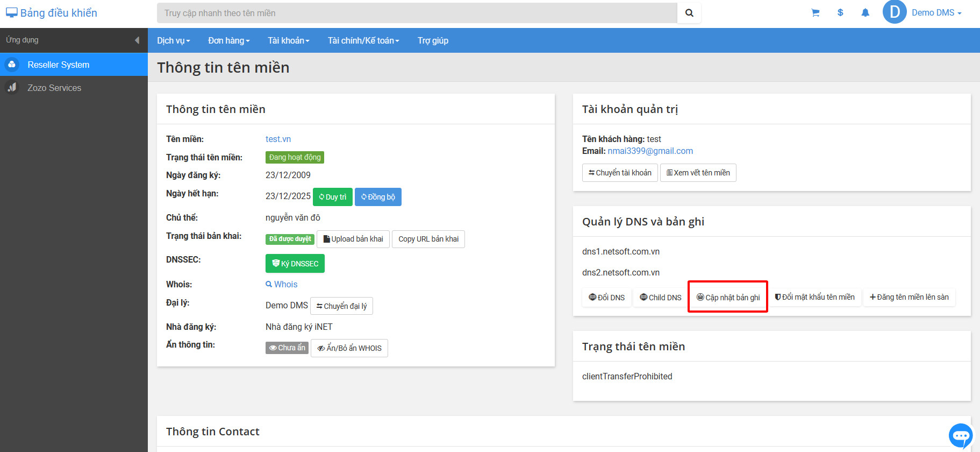Click Nhà đăng ký iNET text
This screenshot has width=980, height=452.
[x=299, y=327]
